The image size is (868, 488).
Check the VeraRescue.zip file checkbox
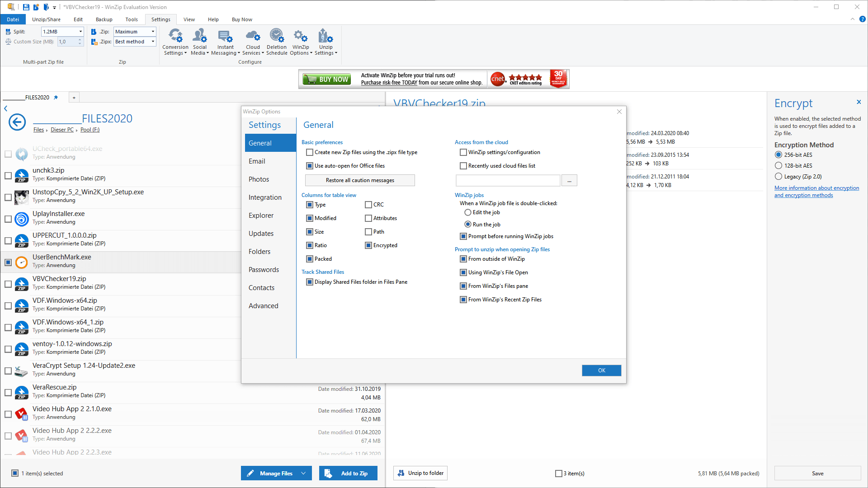pyautogui.click(x=8, y=392)
